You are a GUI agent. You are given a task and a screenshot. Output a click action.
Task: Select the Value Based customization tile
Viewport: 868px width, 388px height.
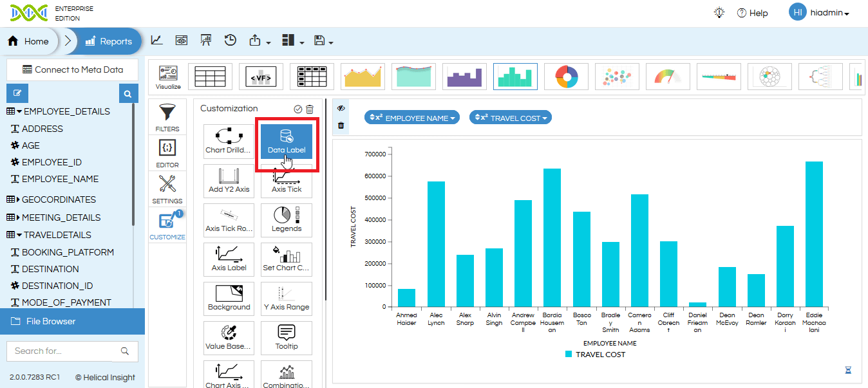point(229,338)
